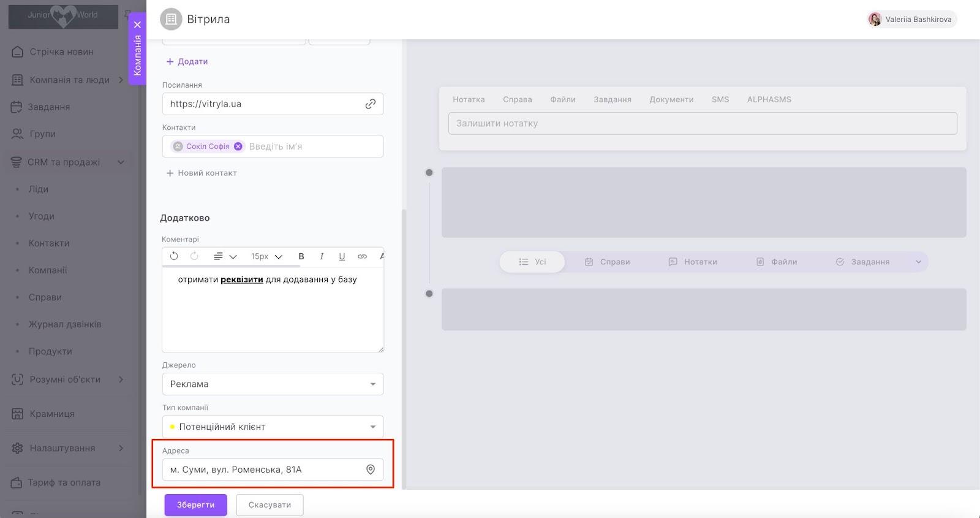This screenshot has width=980, height=518.
Task: Click the Додати link to add a field
Action: point(187,61)
